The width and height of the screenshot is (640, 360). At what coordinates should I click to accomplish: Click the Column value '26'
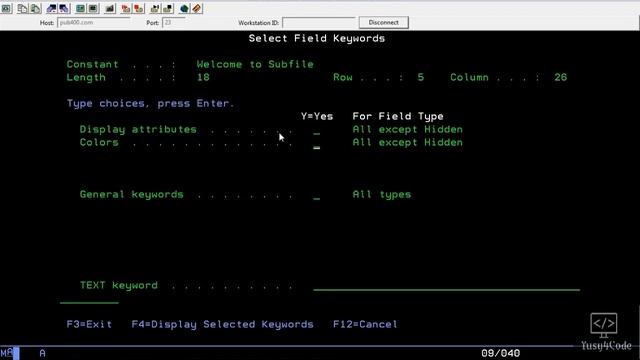click(x=561, y=78)
